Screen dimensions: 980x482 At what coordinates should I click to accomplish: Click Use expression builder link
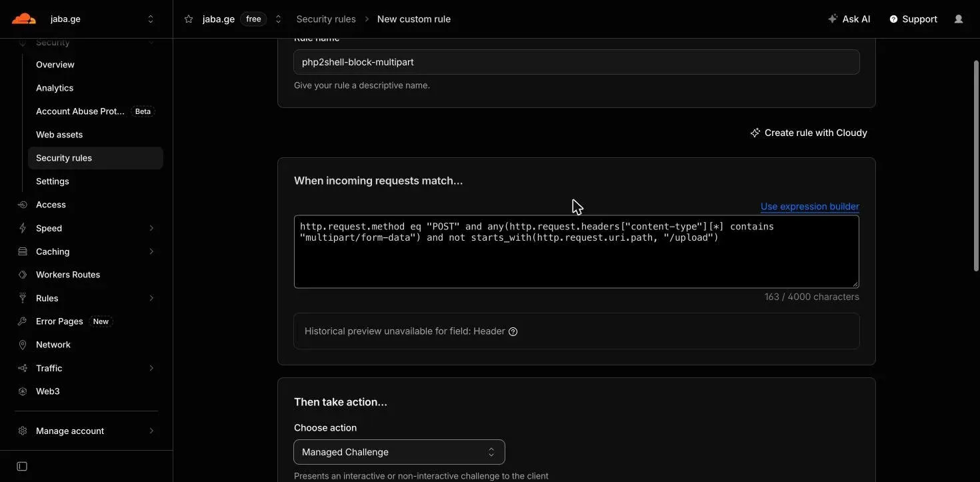point(809,207)
